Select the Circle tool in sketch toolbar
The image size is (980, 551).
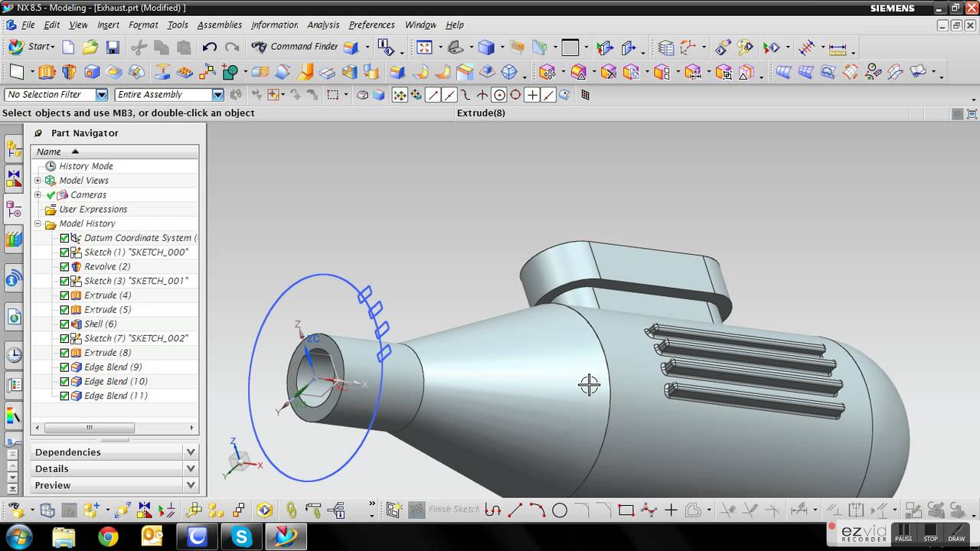560,510
